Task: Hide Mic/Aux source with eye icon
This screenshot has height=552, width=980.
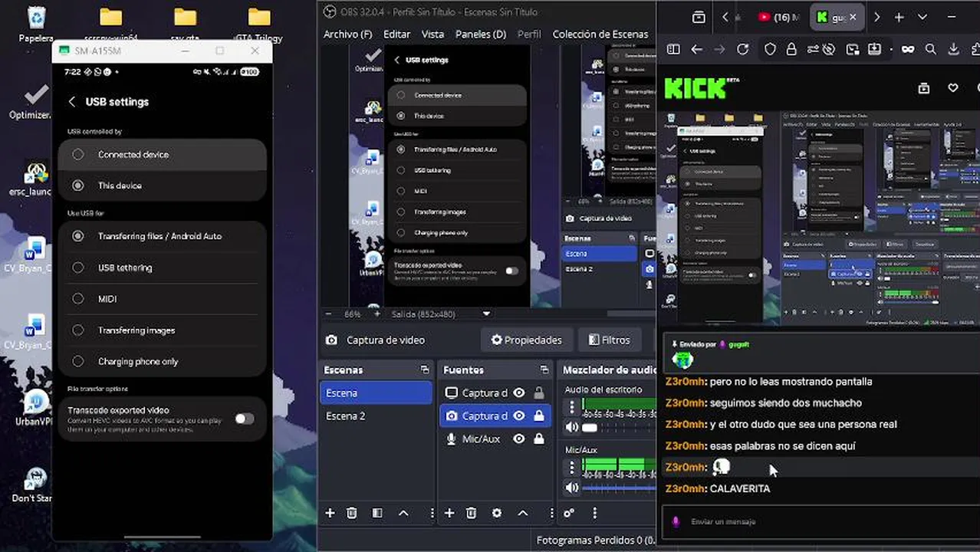Action: click(x=519, y=439)
